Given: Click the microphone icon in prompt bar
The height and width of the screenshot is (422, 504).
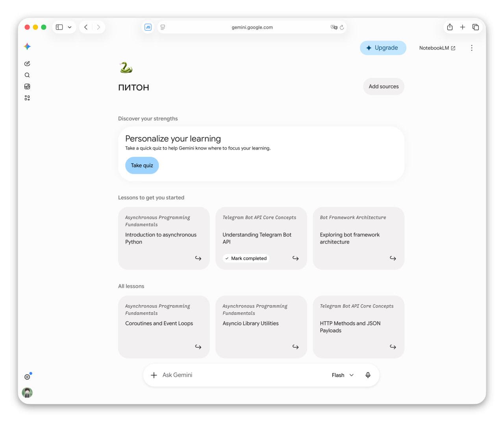Looking at the screenshot, I should tap(368, 375).
